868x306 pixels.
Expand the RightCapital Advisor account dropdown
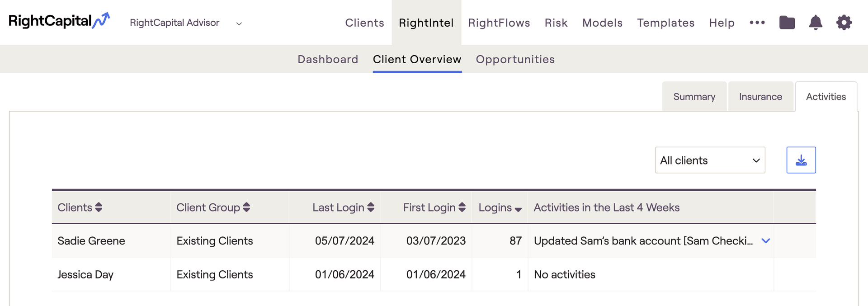(x=239, y=24)
